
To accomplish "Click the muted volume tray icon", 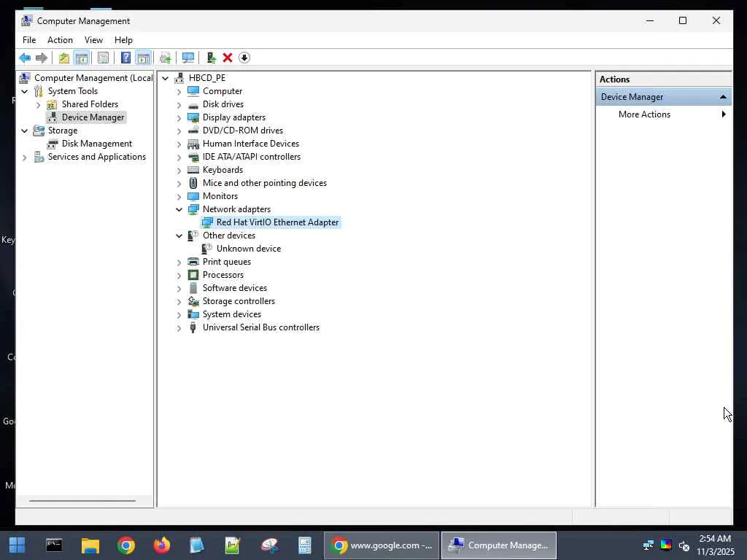I will click(684, 545).
